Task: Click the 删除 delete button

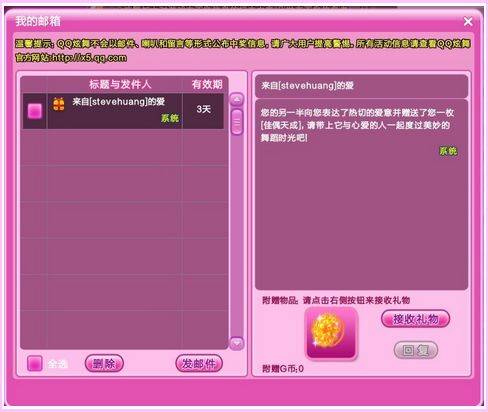Action: tap(104, 363)
